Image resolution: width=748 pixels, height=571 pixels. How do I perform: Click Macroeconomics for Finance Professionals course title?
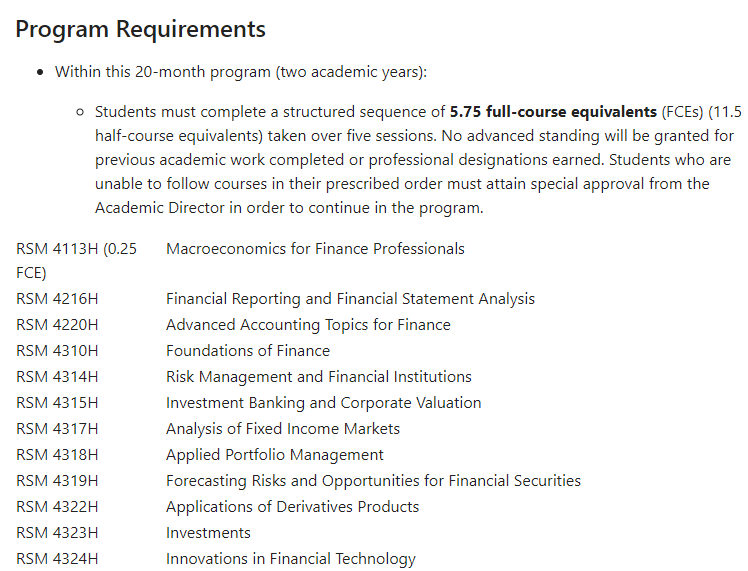[x=315, y=249]
